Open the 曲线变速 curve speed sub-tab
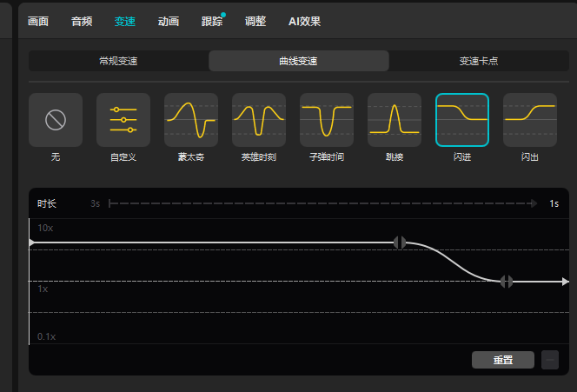The image size is (577, 392). coord(298,62)
